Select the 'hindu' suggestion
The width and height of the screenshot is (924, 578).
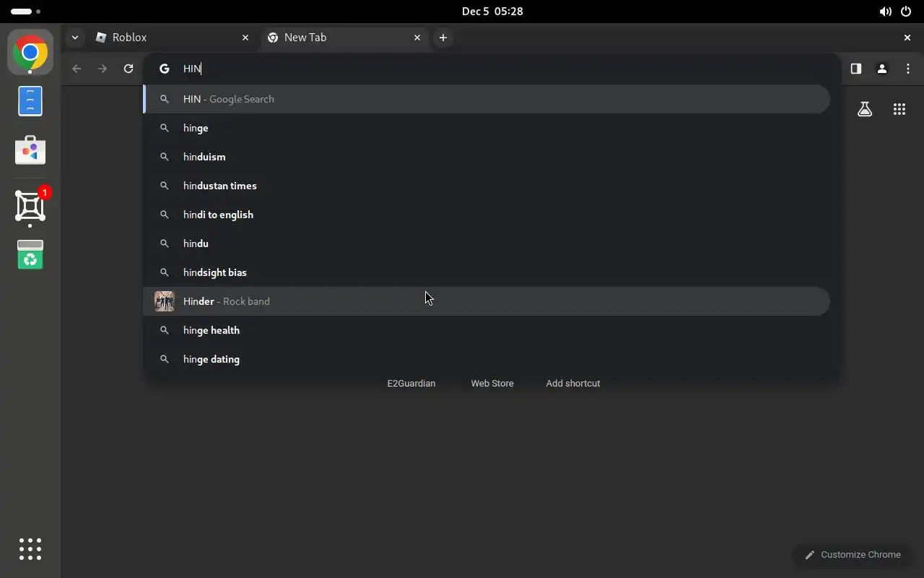coord(487,243)
